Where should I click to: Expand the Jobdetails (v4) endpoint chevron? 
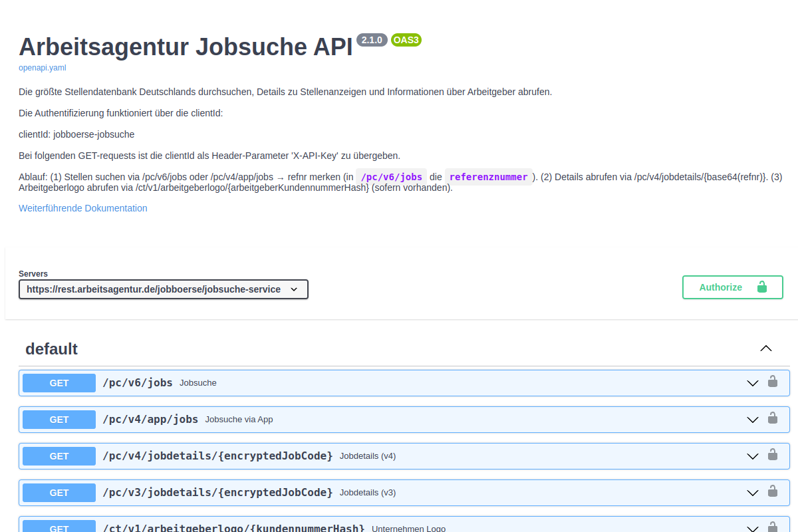coord(753,456)
